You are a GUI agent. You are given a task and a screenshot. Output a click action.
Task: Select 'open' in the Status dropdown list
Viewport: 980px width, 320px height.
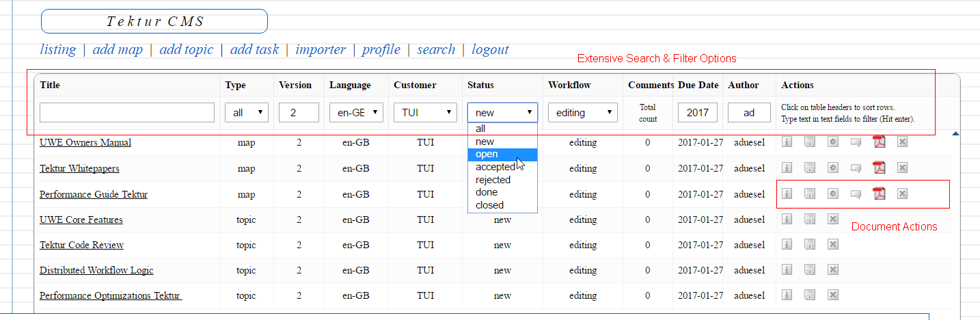pos(487,155)
